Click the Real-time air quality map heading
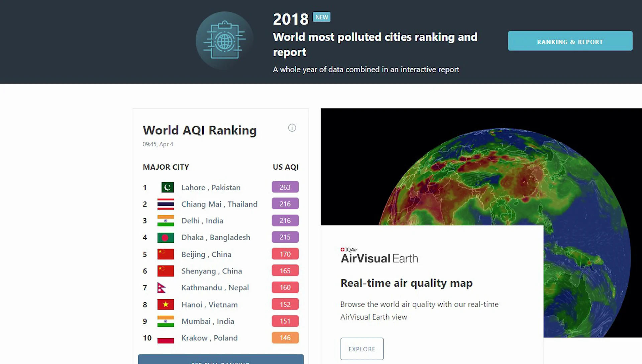This screenshot has width=642, height=364. (x=406, y=283)
